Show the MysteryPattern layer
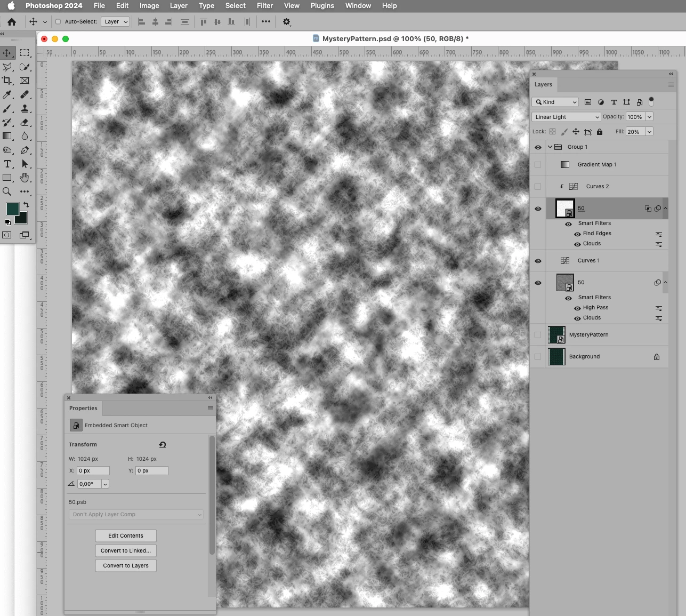Screen dimensions: 686x616 (x=538, y=335)
